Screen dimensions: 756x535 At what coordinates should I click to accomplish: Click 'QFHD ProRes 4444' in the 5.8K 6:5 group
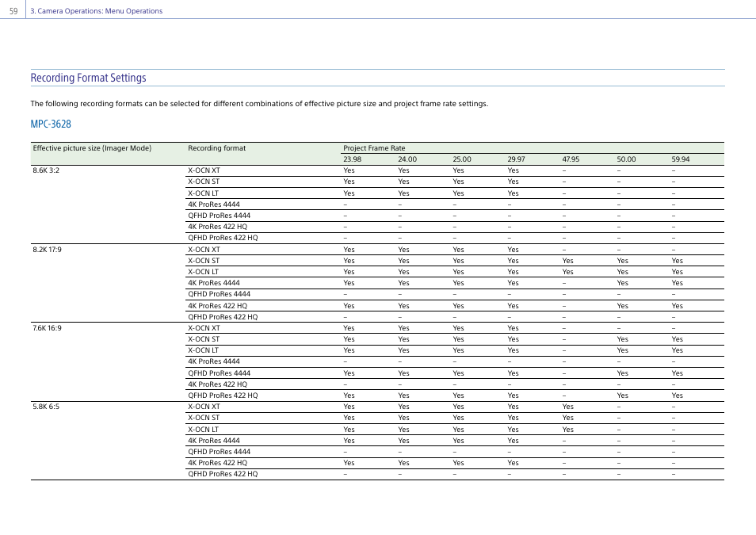point(220,452)
